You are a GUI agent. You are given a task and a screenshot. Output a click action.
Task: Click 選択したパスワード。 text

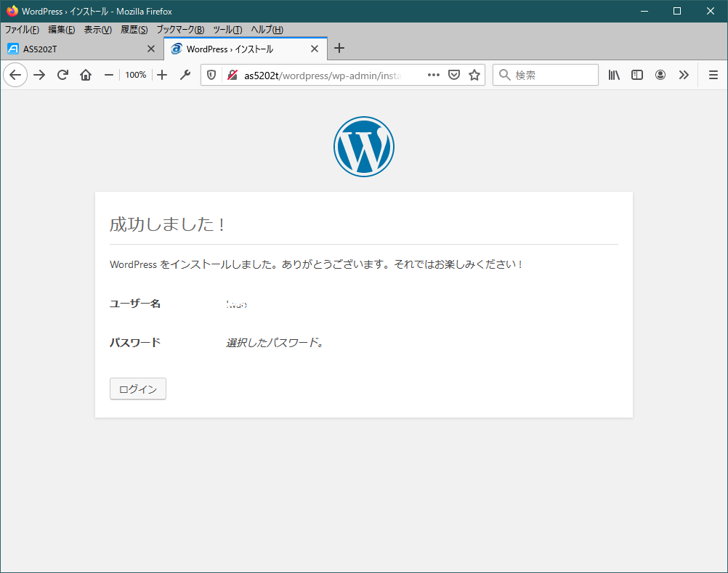point(275,342)
